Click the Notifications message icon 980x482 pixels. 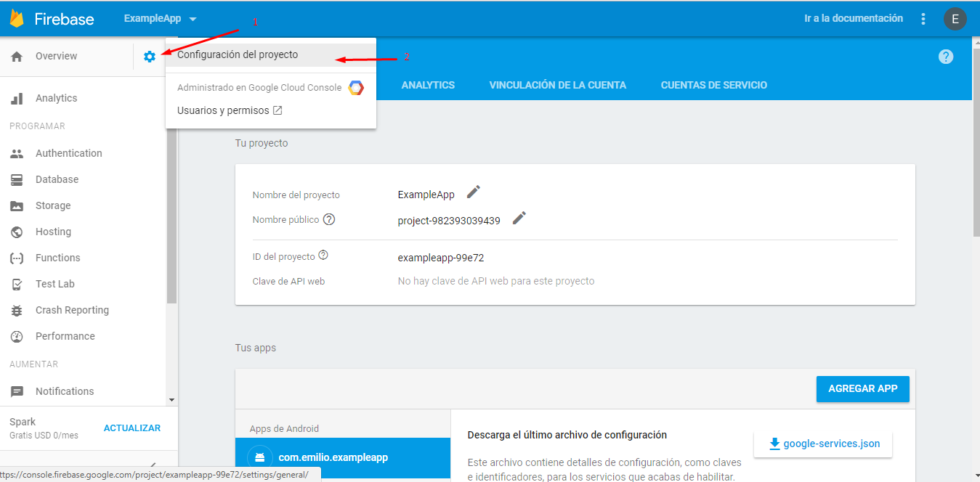[17, 391]
